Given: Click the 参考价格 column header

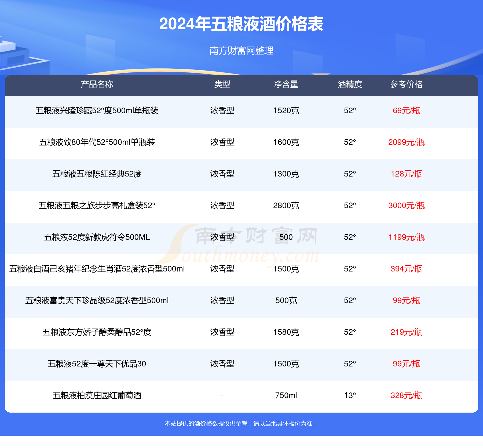Looking at the screenshot, I should (x=407, y=84).
